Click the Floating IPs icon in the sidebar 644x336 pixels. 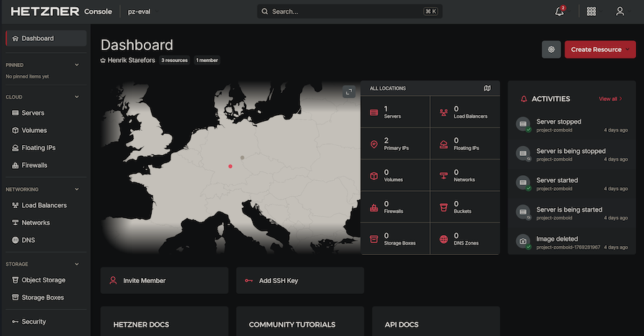pos(15,148)
